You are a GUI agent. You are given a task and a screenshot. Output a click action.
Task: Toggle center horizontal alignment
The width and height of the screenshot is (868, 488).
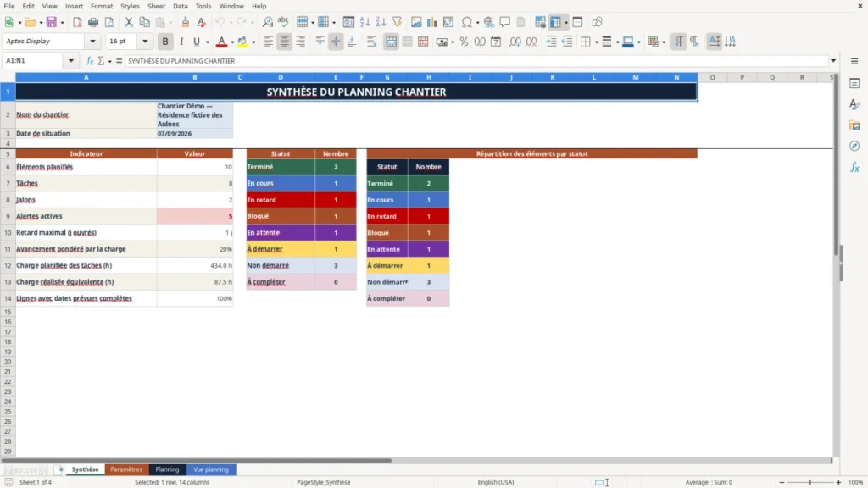click(285, 42)
